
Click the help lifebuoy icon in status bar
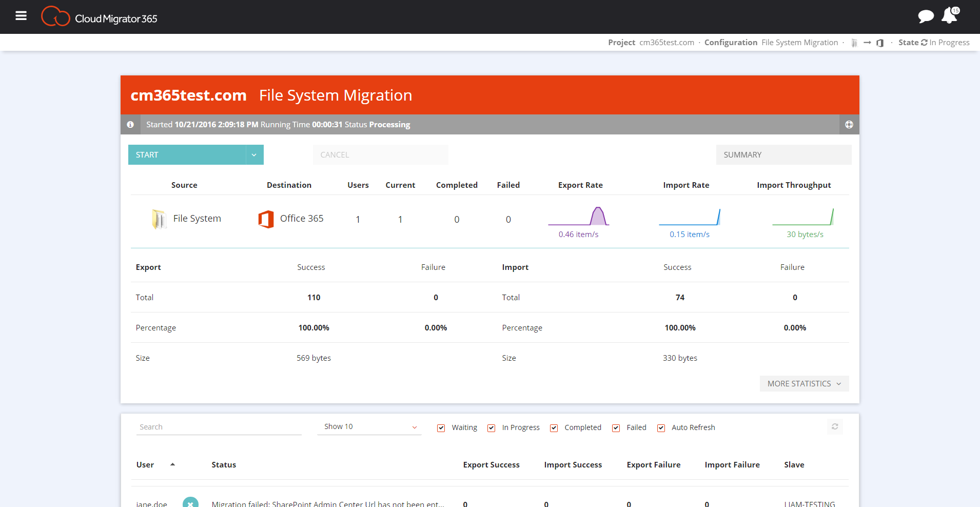(849, 125)
